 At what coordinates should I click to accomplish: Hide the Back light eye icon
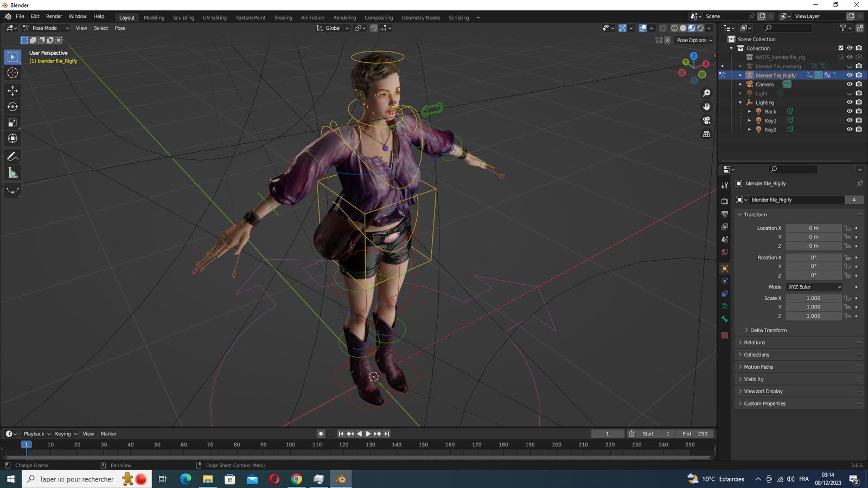(x=850, y=111)
